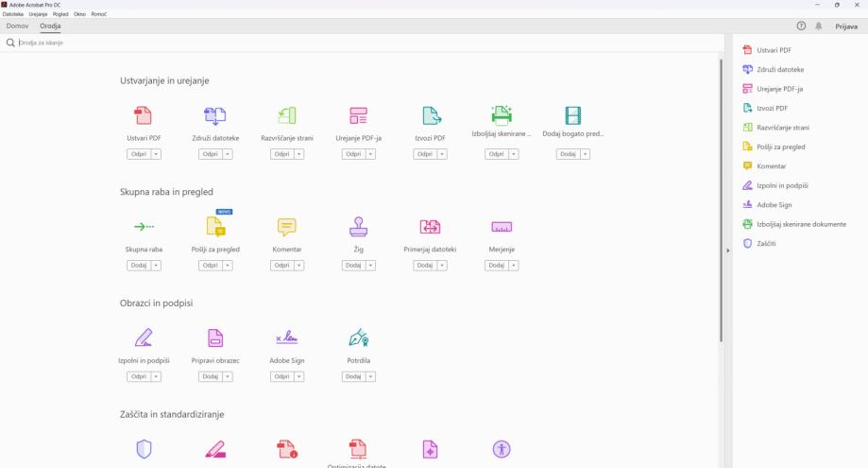The height and width of the screenshot is (468, 868).
Task: Switch to the Domov tab
Action: click(x=18, y=26)
